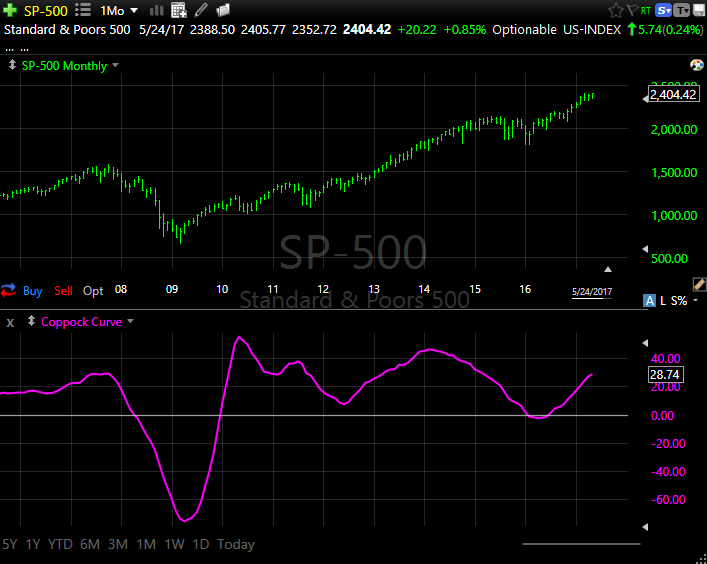
Task: Open the gray T dropdown button
Action: coord(682,10)
